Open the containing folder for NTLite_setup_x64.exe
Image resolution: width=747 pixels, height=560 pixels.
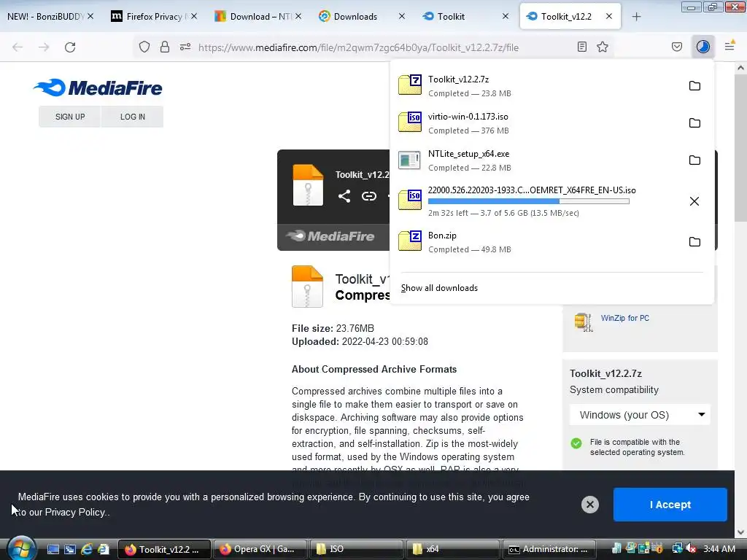(x=694, y=160)
